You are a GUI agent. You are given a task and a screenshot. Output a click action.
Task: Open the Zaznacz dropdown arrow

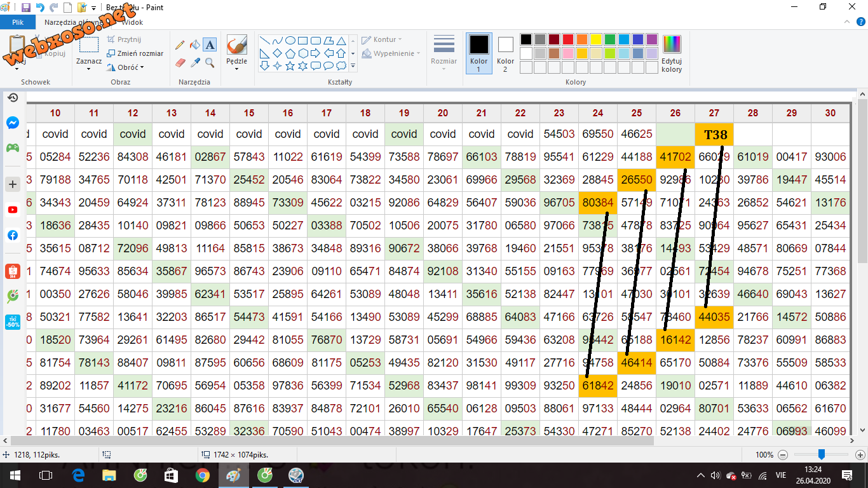point(89,69)
